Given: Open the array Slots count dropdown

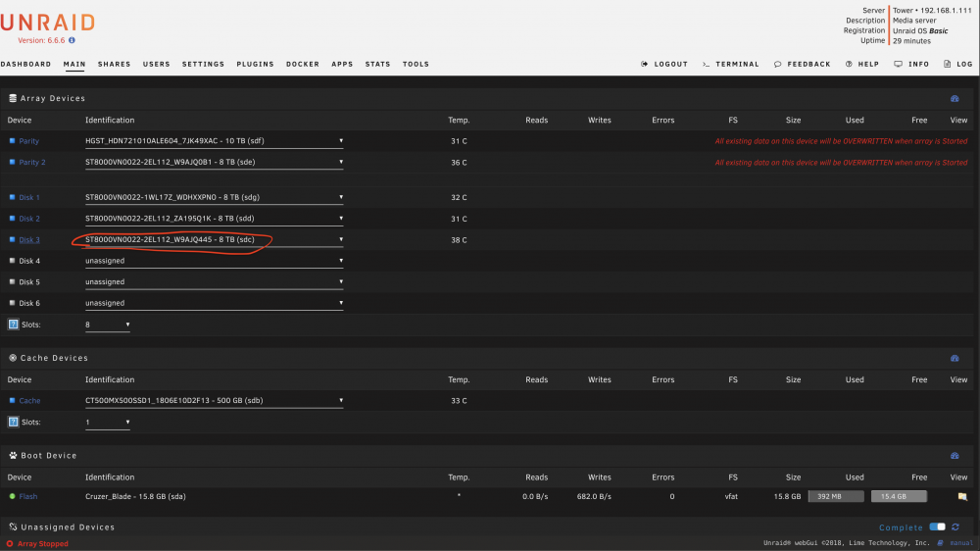Looking at the screenshot, I should (x=108, y=326).
